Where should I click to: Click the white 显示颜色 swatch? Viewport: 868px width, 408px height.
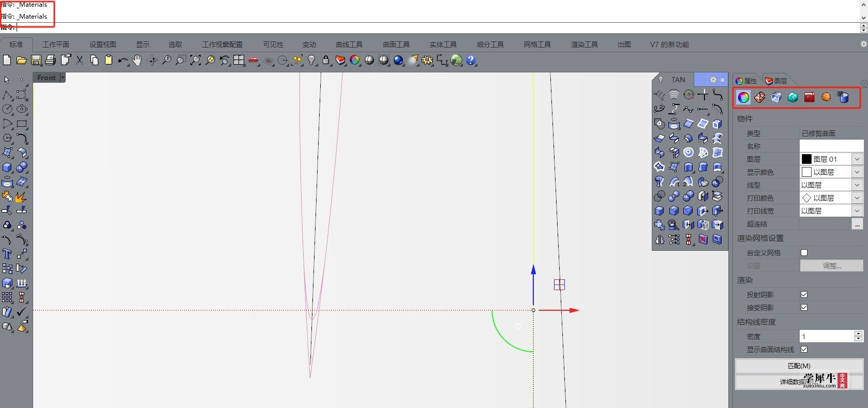(806, 172)
